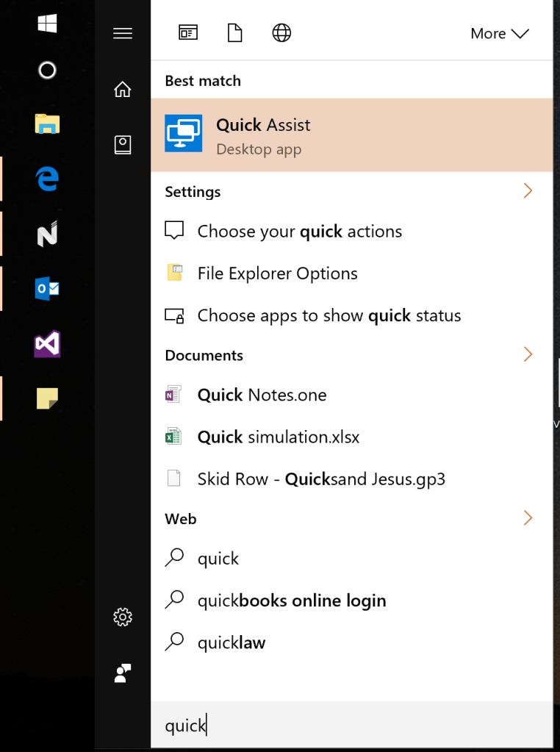Open Visual Studio from the taskbar

click(x=46, y=343)
